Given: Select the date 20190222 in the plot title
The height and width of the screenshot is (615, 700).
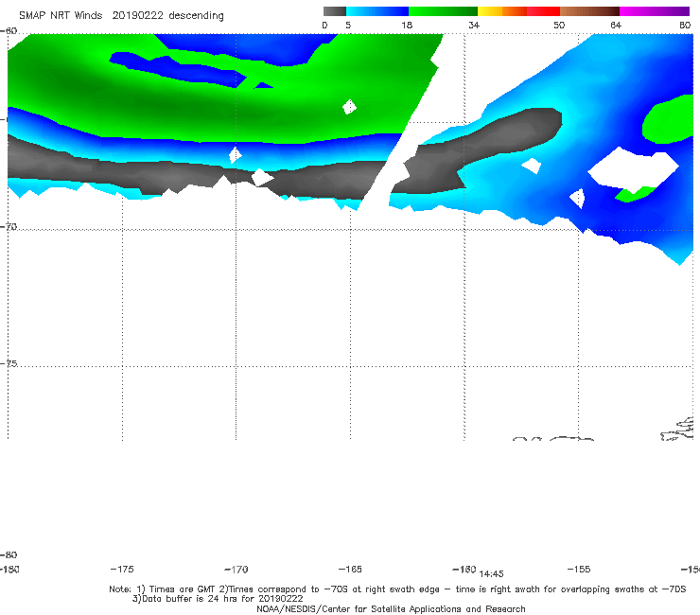Looking at the screenshot, I should point(137,15).
